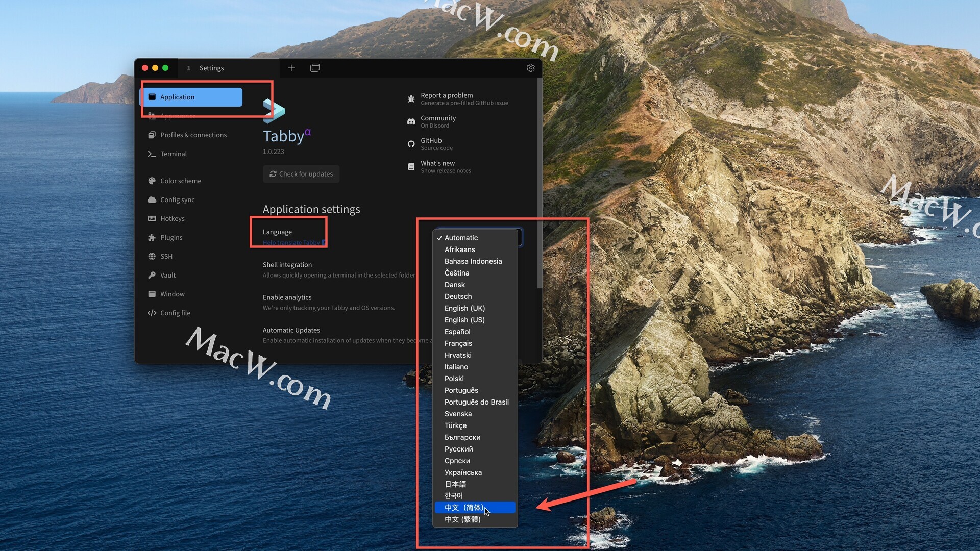Click the Plugins puzzle piece icon

click(152, 237)
